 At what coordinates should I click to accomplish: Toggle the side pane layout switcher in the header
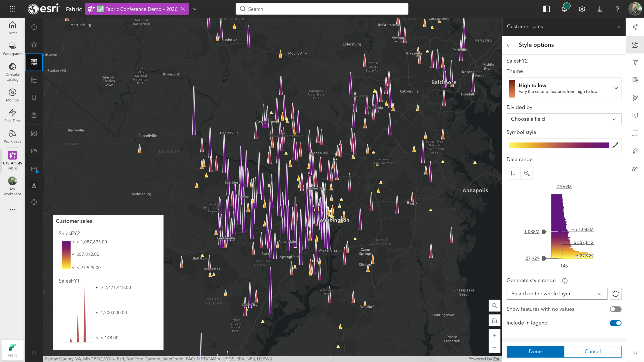point(546,9)
